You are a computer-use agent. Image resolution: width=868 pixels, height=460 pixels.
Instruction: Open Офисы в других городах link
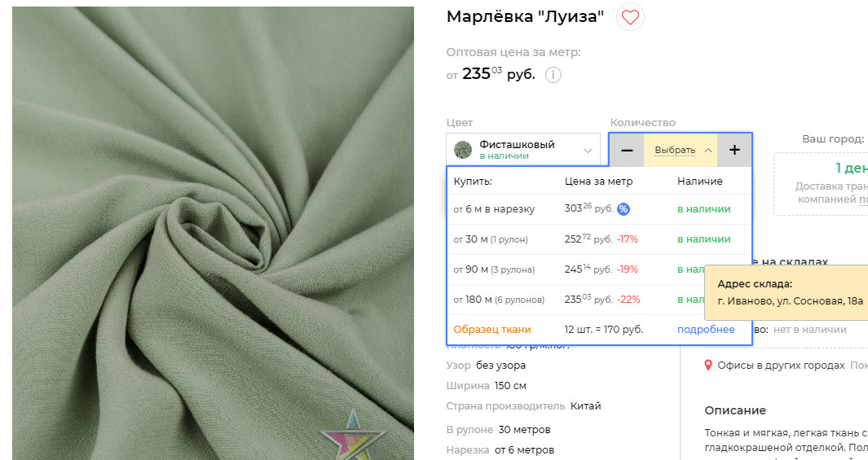pos(781,366)
